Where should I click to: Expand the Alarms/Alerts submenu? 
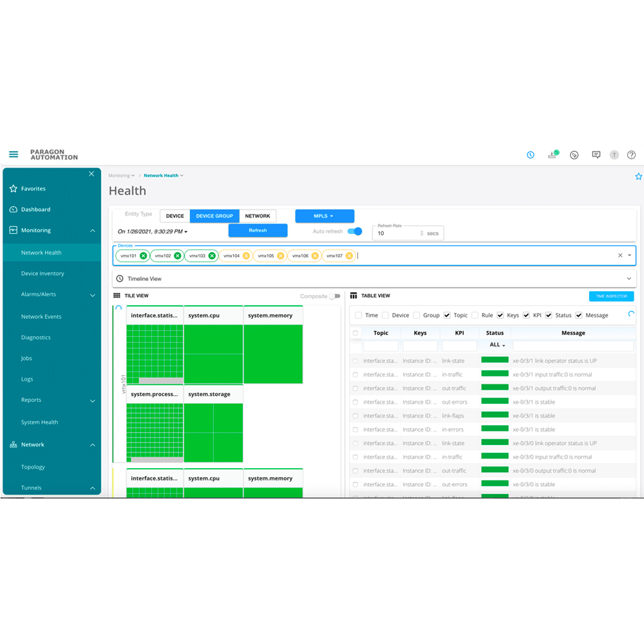tap(92, 295)
